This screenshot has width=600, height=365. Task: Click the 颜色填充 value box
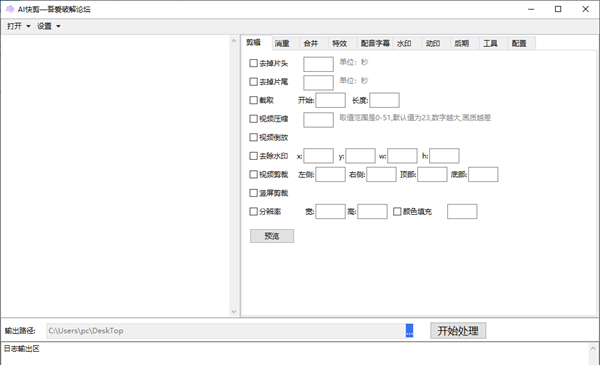(x=462, y=211)
